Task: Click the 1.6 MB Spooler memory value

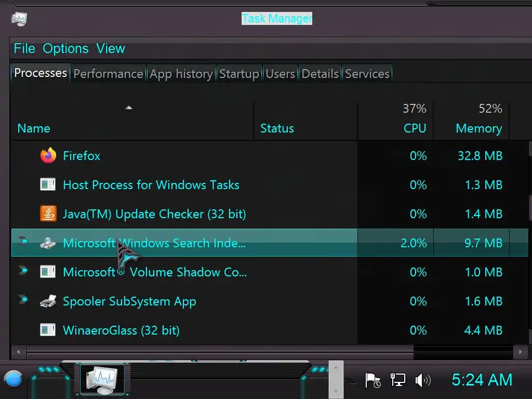Action: pos(484,301)
